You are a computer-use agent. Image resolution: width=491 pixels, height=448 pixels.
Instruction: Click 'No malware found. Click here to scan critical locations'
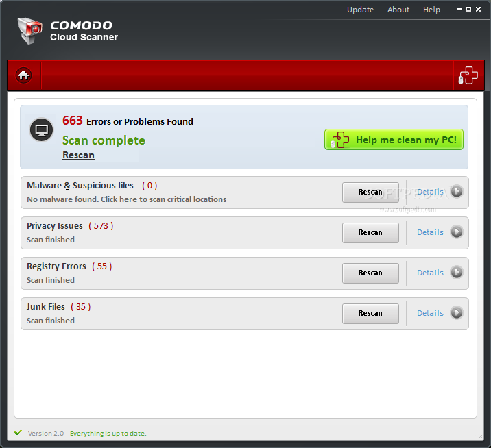[126, 199]
